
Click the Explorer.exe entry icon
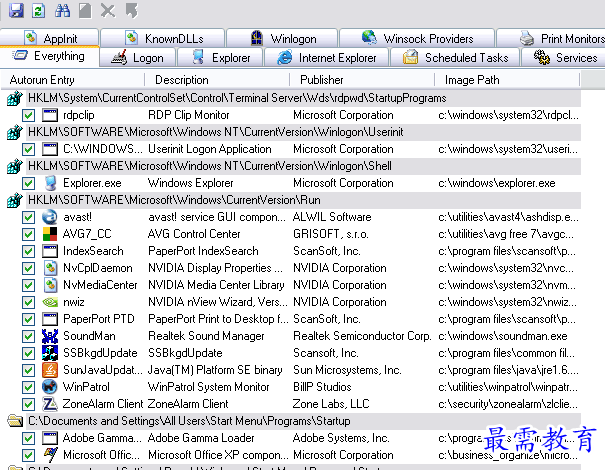point(49,183)
